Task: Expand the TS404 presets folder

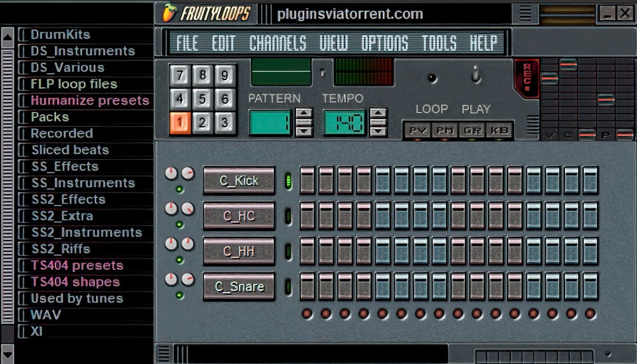Action: click(x=76, y=265)
